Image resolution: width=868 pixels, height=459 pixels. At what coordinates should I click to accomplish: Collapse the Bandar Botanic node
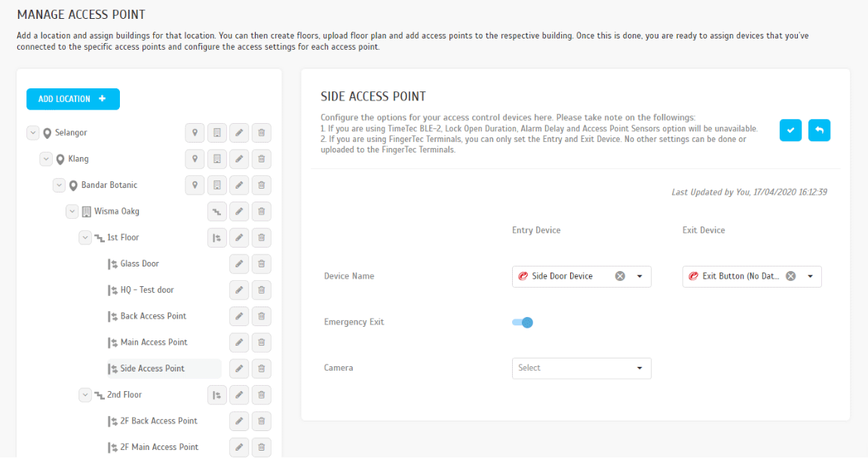point(60,185)
